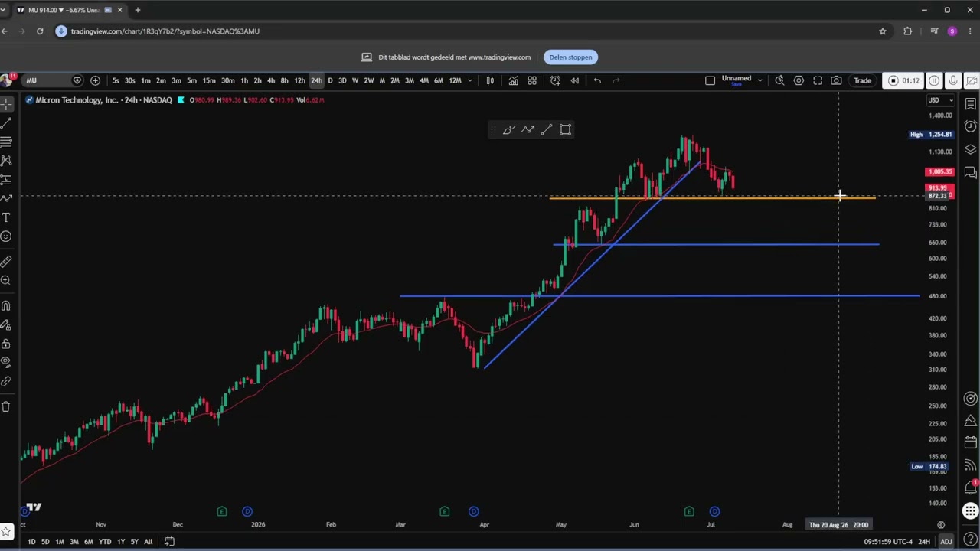This screenshot has height=551, width=980.
Task: Add symbol to compare plus icon
Action: [95, 80]
